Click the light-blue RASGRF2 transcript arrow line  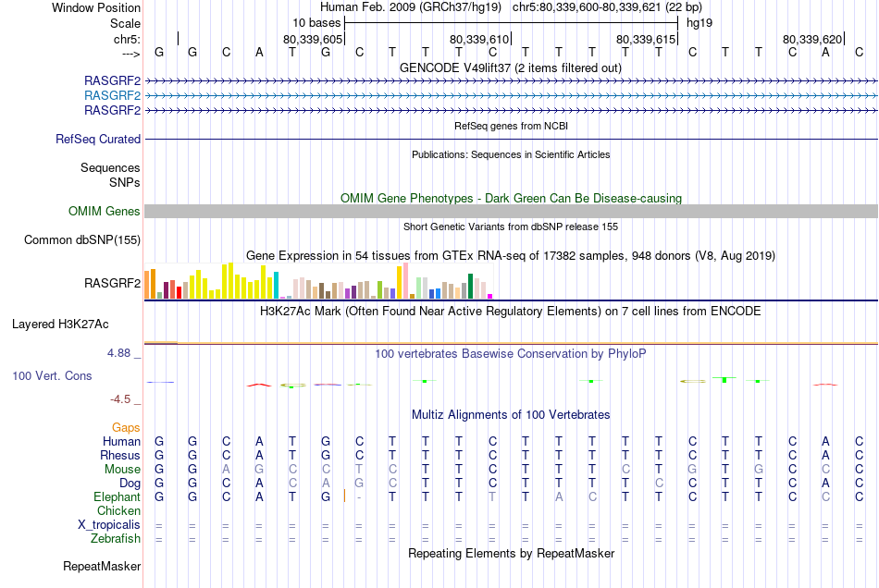tap(511, 96)
